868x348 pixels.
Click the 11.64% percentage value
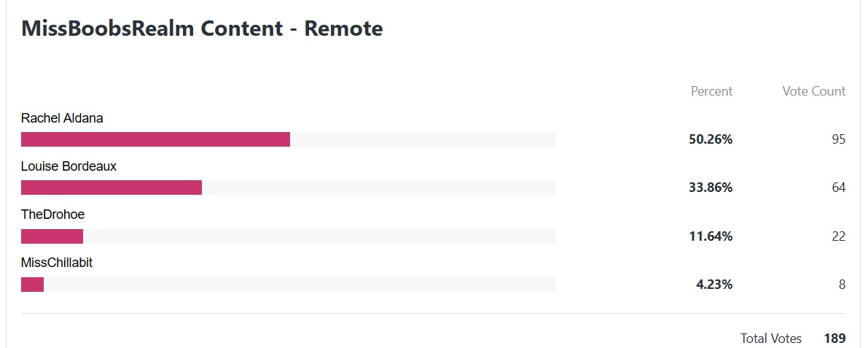pos(711,236)
